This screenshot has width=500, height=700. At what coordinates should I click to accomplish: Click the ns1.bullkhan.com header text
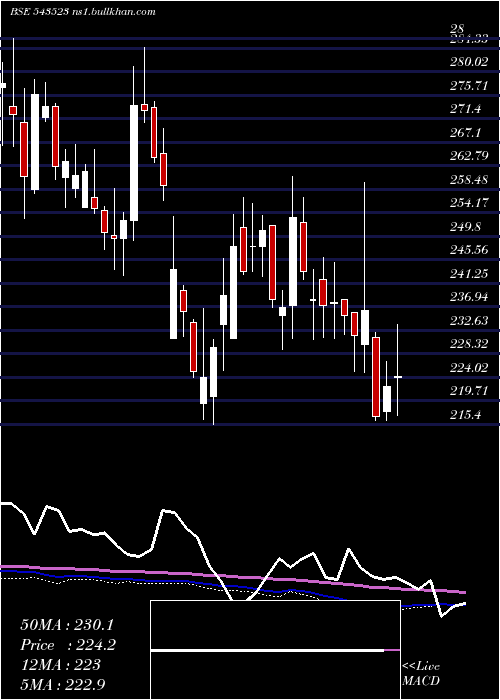pos(113,12)
